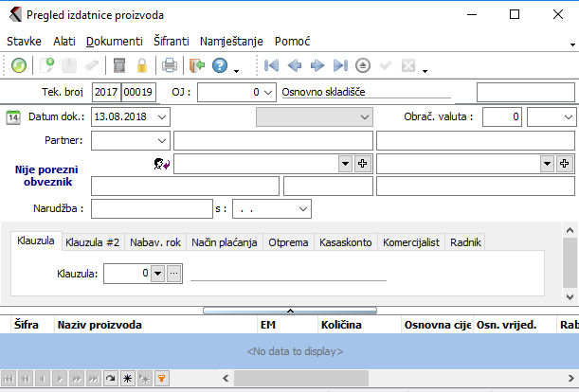Click the green refresh icon in toolbar
This screenshot has width=579, height=392.
tap(19, 65)
